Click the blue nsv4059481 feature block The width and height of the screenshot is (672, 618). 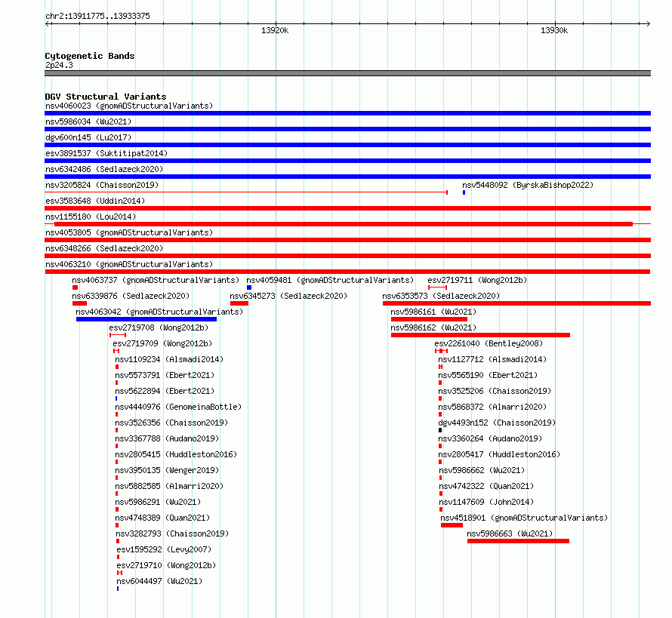(249, 287)
